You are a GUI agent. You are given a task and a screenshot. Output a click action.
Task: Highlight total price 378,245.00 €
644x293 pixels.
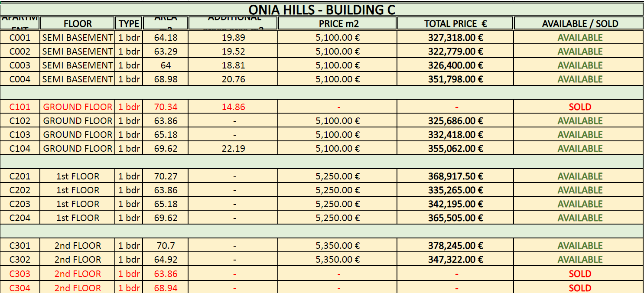(x=455, y=246)
